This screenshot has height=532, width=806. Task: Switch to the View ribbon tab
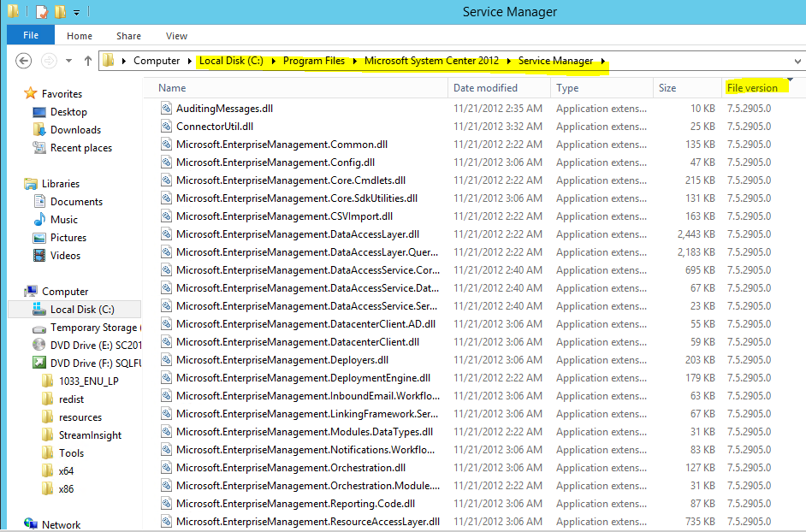(176, 36)
